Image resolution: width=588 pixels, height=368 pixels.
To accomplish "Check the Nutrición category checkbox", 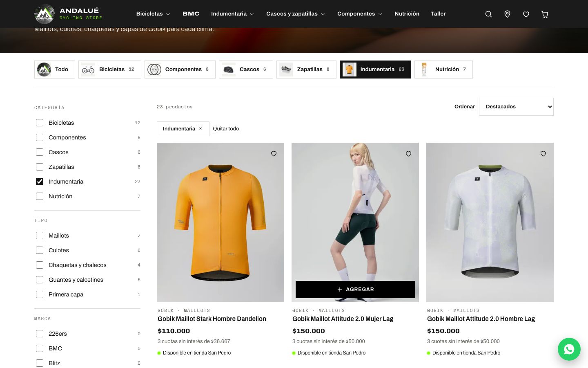I will click(x=40, y=196).
